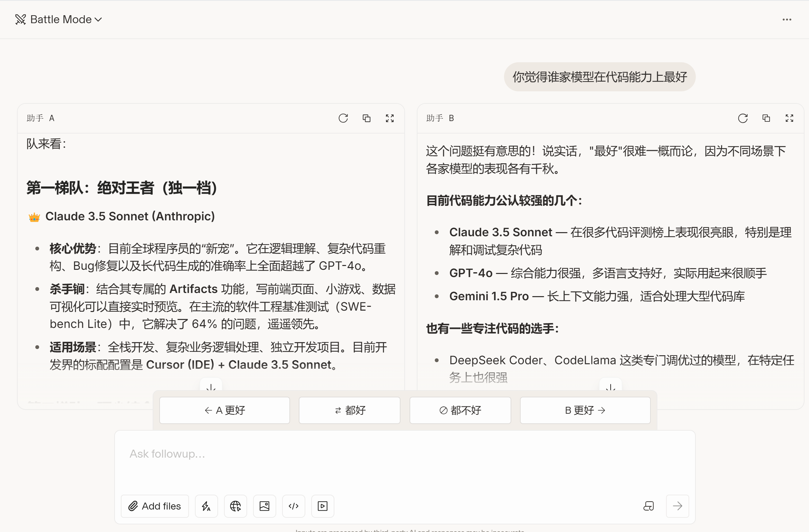The width and height of the screenshot is (809, 532).
Task: Click the "助手 B" label
Action: pos(440,118)
